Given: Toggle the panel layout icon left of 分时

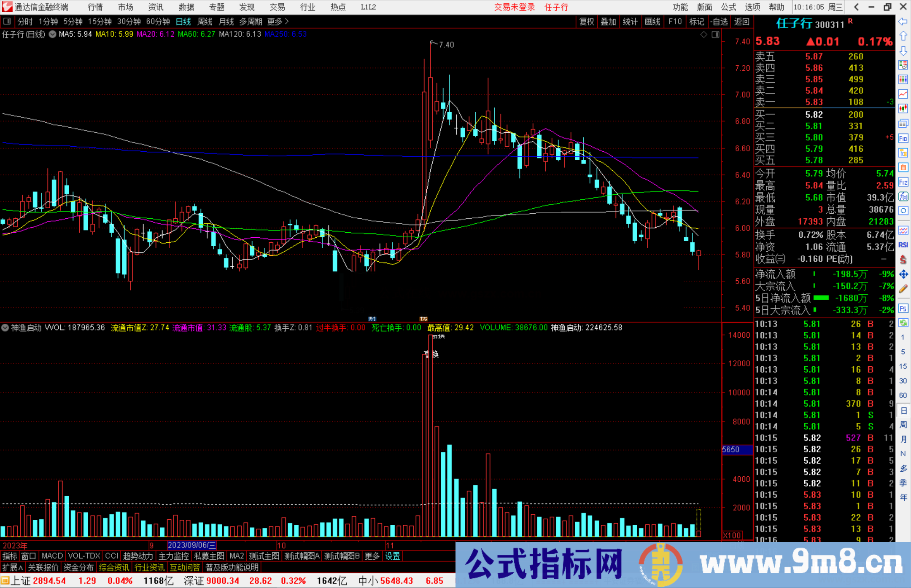Looking at the screenshot, I should (7, 21).
